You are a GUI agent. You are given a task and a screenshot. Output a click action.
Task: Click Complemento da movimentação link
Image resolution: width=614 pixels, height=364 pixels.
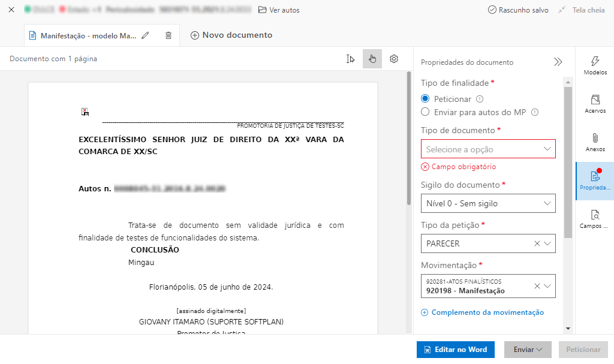point(483,312)
